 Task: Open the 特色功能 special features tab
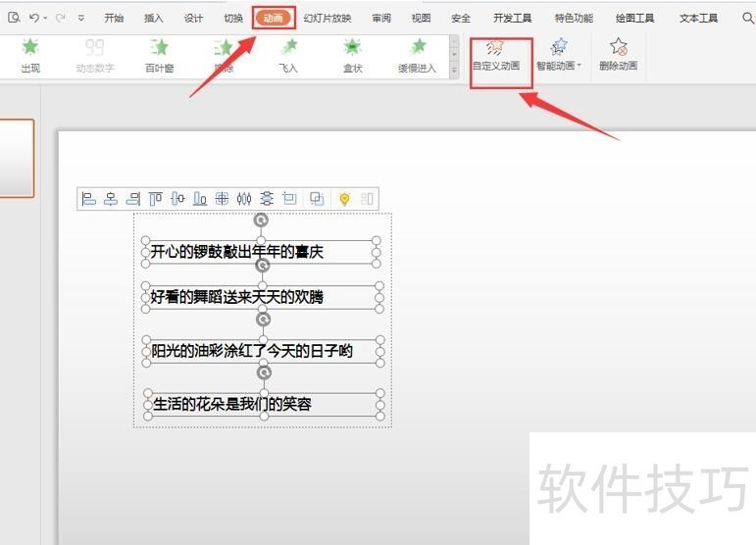(574, 19)
